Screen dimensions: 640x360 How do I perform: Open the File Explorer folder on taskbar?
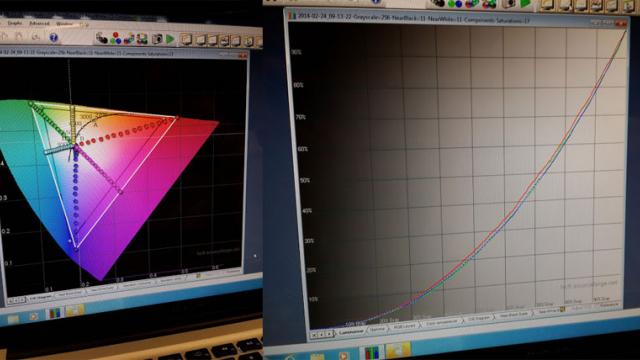coord(74,311)
